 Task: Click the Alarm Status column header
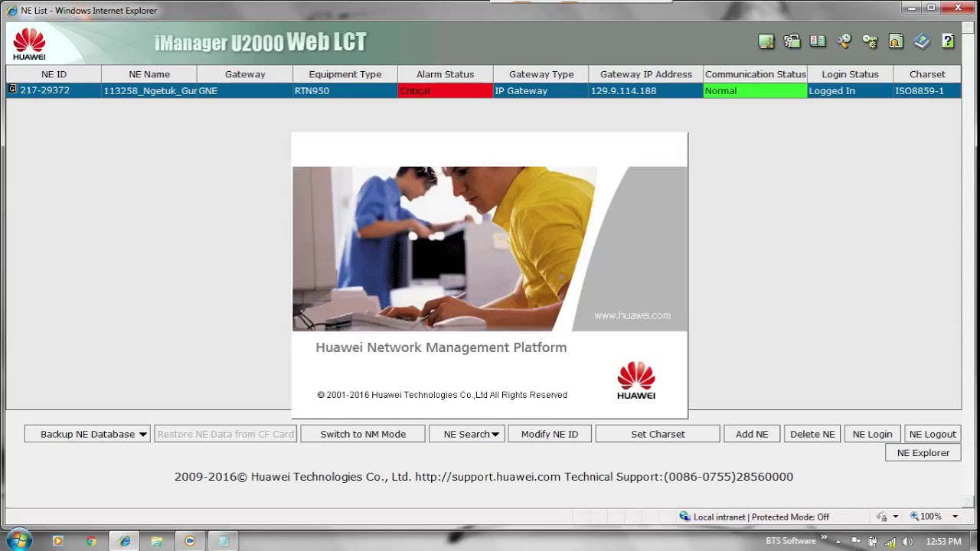445,74
